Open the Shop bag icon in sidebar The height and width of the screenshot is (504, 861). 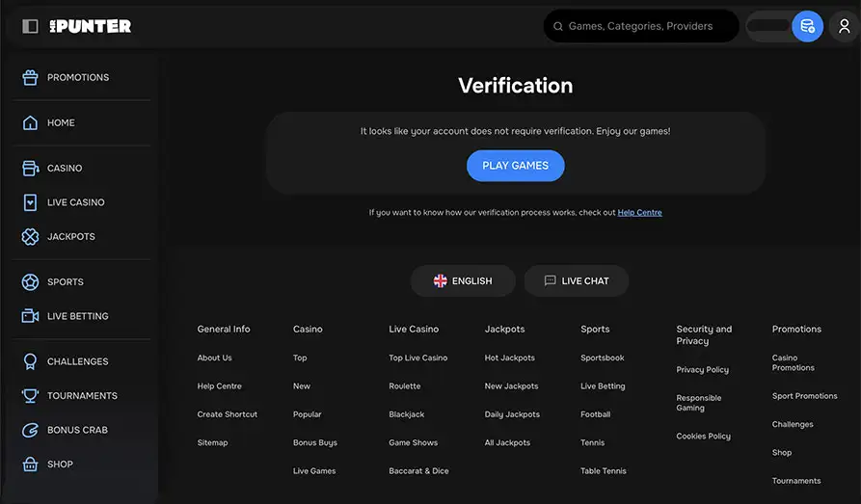click(30, 464)
